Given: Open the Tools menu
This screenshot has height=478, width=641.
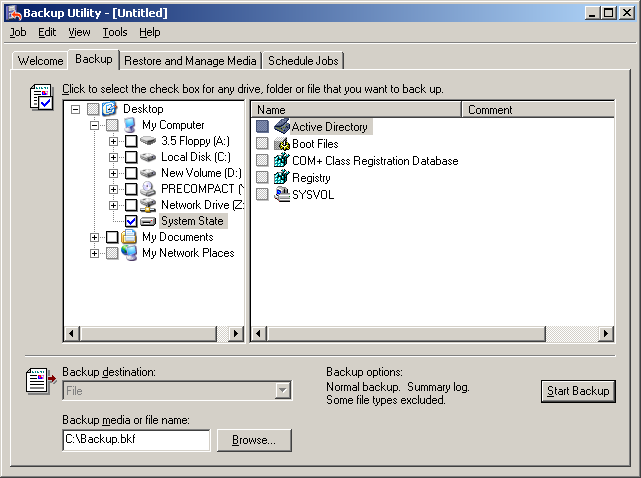Looking at the screenshot, I should [x=115, y=32].
